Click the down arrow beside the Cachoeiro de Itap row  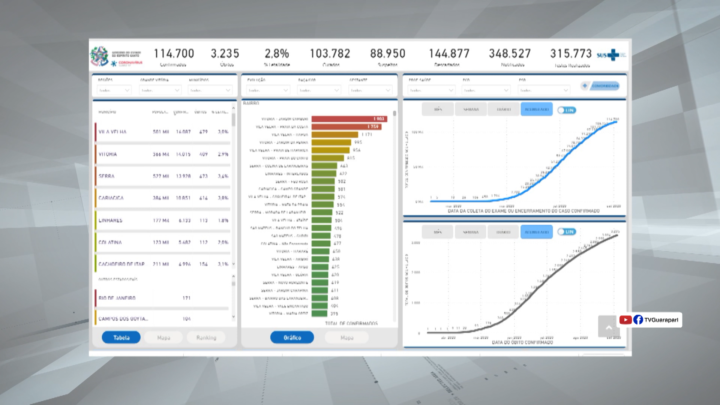point(233,264)
